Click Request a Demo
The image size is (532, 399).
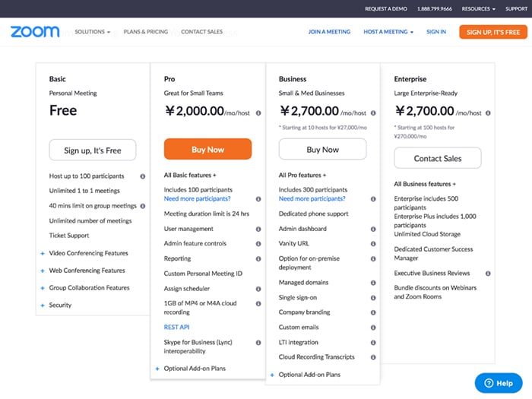coord(386,9)
